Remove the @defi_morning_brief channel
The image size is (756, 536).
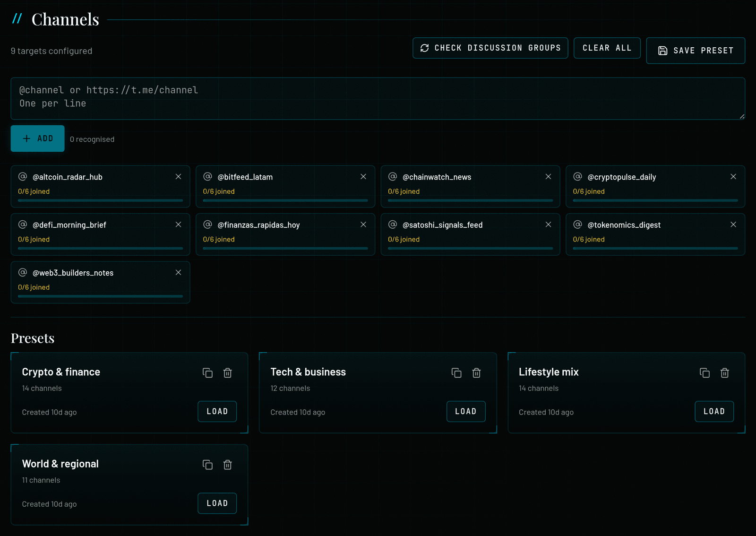[178, 225]
